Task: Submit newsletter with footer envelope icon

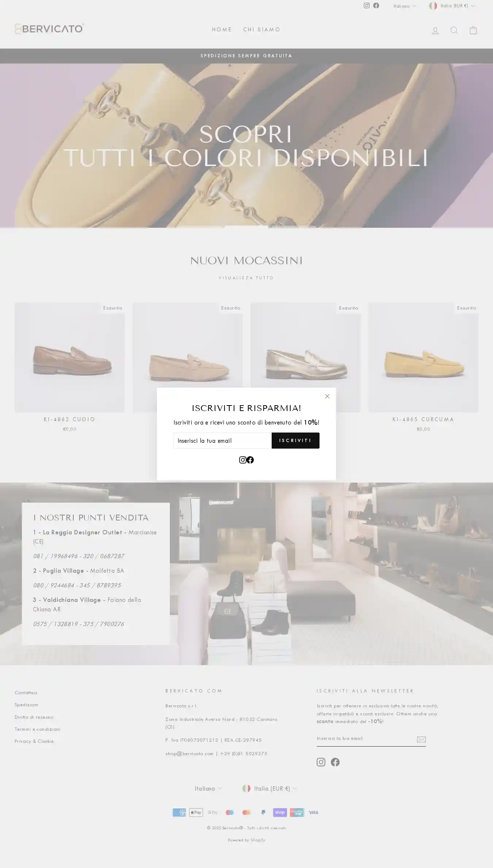Action: [421, 739]
